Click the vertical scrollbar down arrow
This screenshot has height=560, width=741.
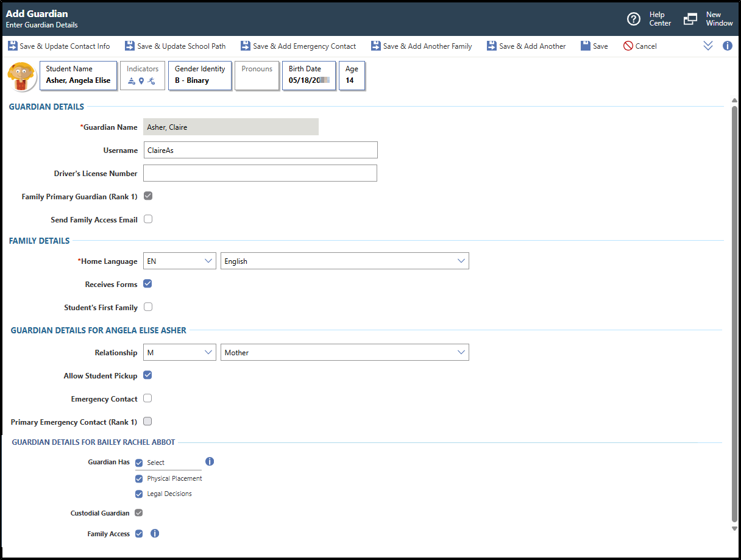point(734,529)
